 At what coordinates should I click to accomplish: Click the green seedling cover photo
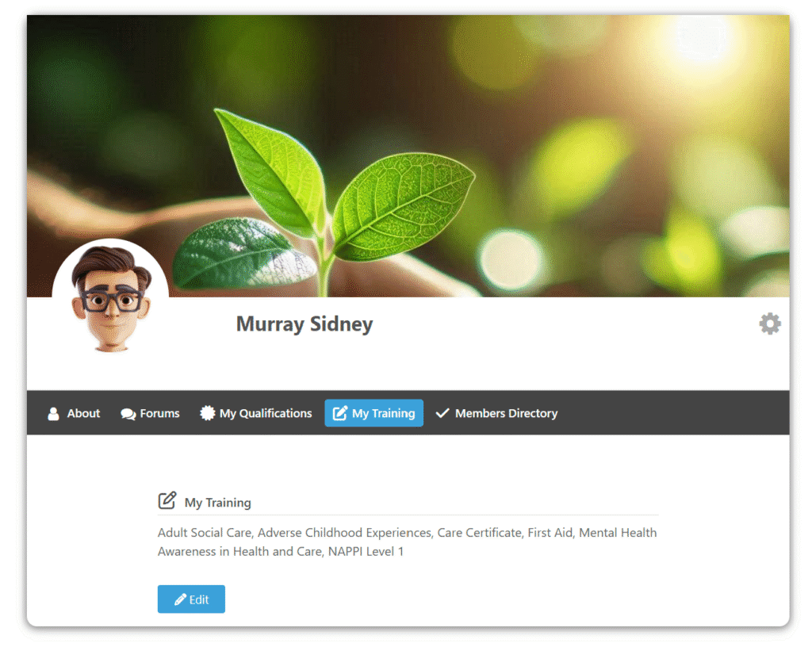(x=408, y=155)
